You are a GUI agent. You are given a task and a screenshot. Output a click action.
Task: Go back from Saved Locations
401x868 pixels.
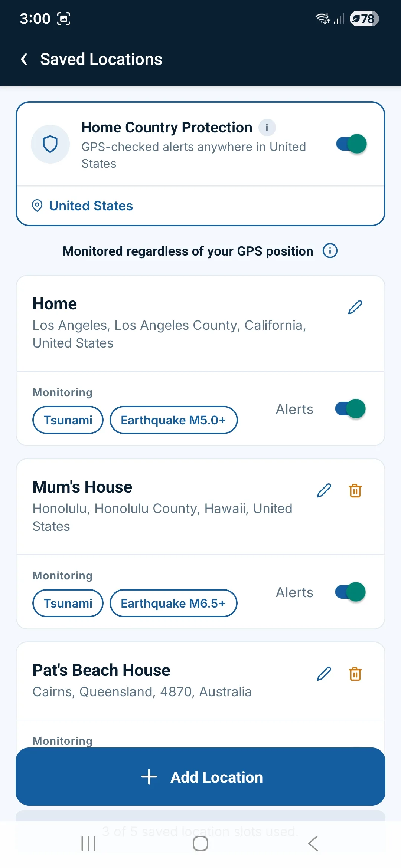(24, 59)
